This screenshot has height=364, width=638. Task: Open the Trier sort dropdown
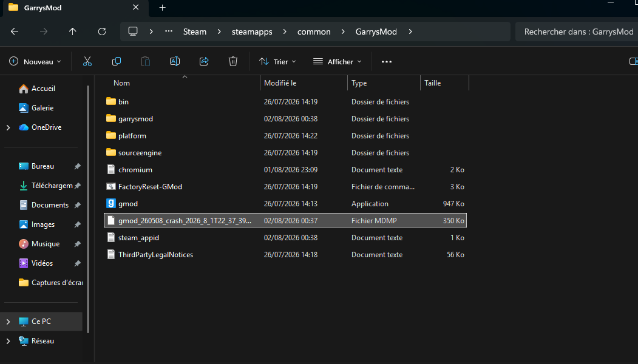pyautogui.click(x=277, y=61)
